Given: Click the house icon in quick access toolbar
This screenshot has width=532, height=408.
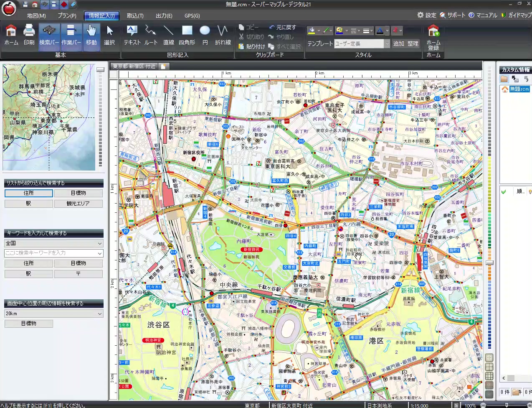Looking at the screenshot, I should coord(35,5).
